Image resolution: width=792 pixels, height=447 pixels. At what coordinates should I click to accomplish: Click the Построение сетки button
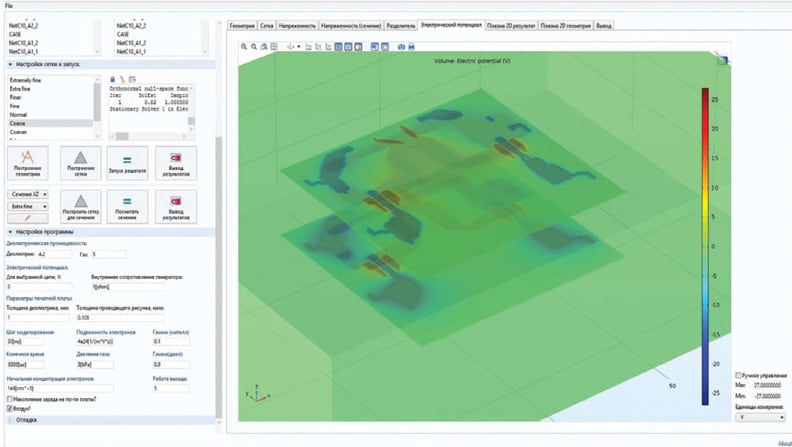coord(81,163)
